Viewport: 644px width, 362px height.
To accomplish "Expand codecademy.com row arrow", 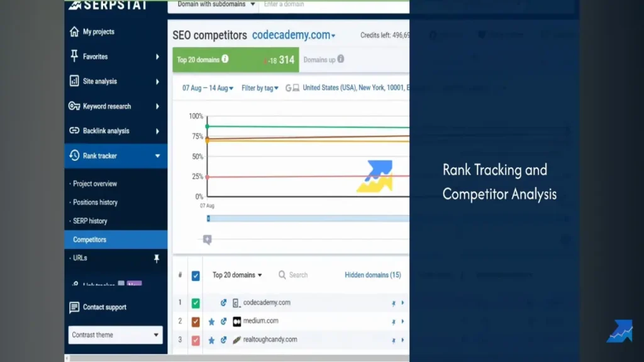I will (x=402, y=303).
